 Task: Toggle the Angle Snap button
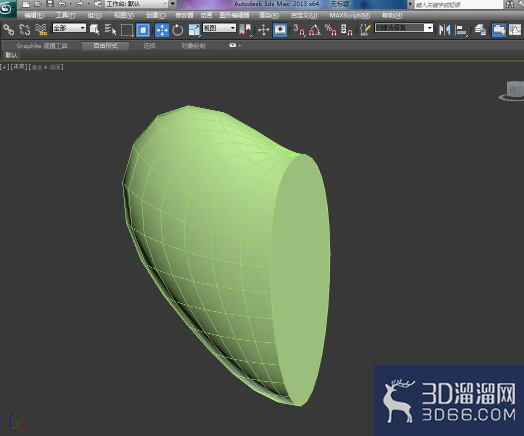315,30
